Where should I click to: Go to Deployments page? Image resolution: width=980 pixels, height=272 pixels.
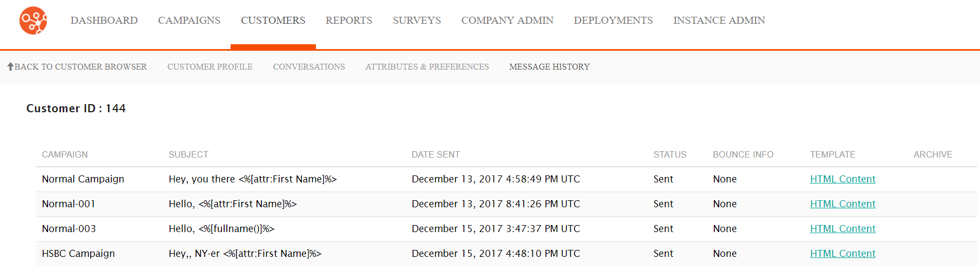[613, 21]
